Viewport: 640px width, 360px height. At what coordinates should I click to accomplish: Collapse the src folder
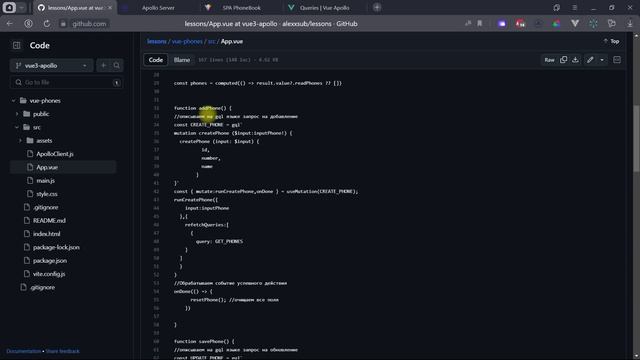tap(17, 127)
